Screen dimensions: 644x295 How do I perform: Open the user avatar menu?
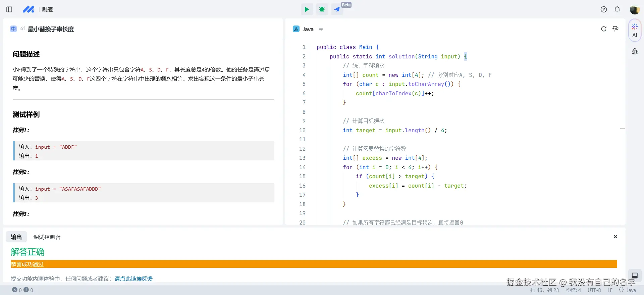click(x=635, y=9)
